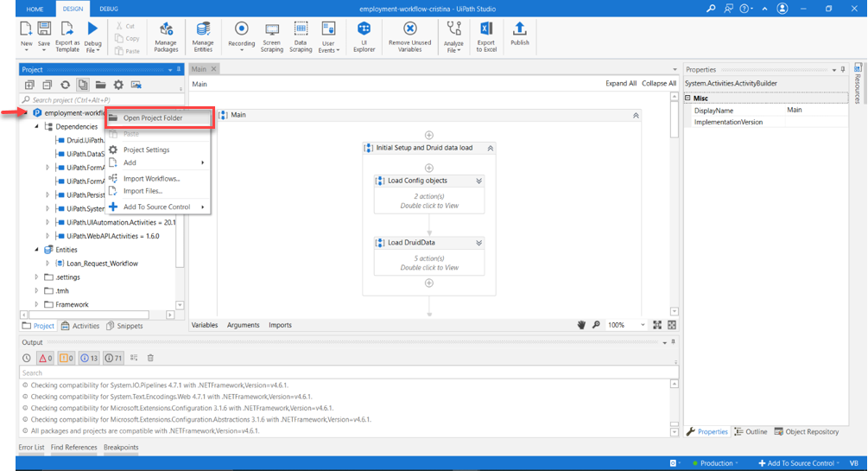Click Collapse All link in designer
This screenshot has width=868, height=471.
pos(659,84)
